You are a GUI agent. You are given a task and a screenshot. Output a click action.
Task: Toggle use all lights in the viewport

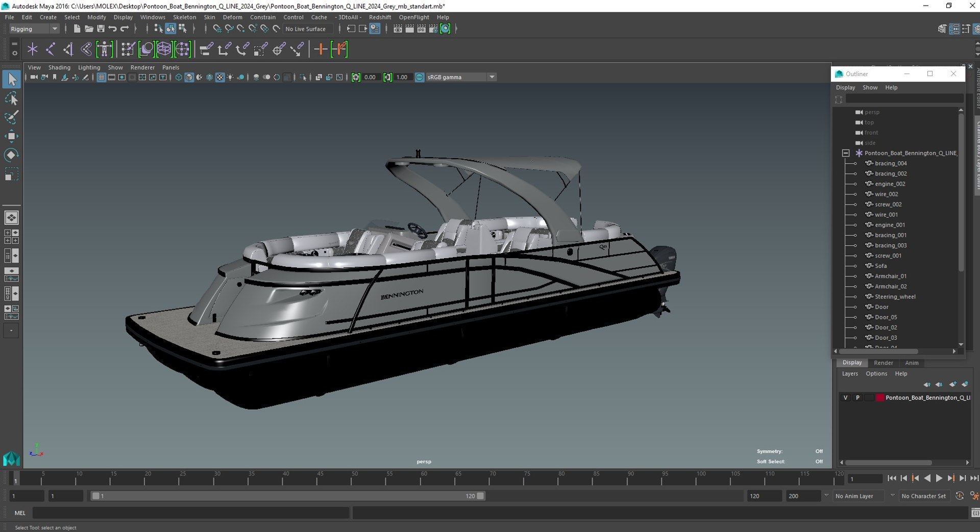(x=230, y=77)
